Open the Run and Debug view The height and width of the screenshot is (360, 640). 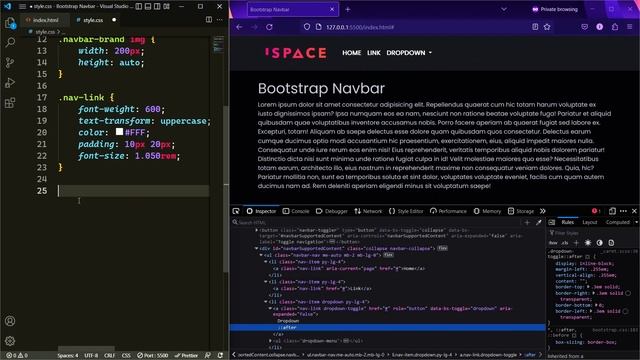pos(10,82)
